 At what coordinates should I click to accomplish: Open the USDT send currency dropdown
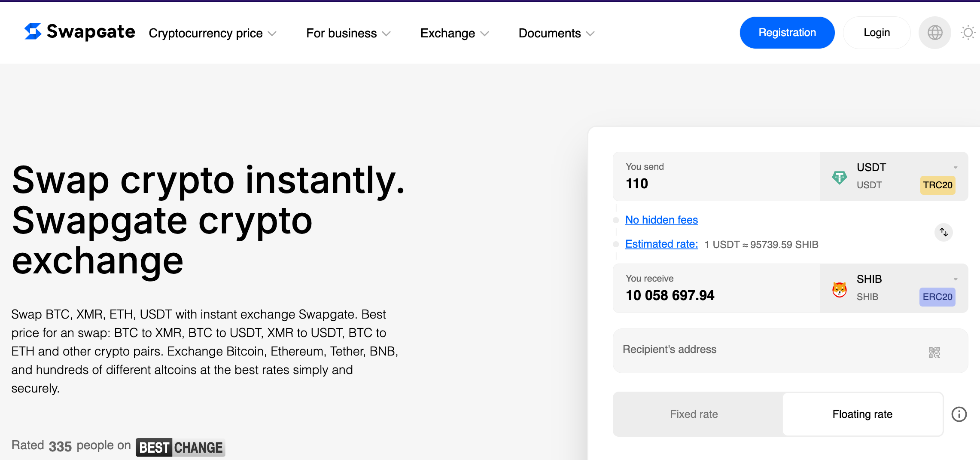(955, 168)
